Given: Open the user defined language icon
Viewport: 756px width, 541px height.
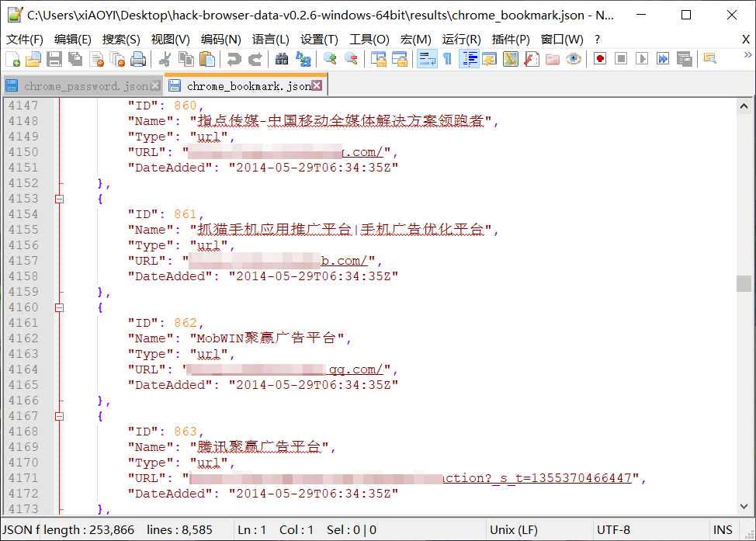Looking at the screenshot, I should [x=489, y=59].
